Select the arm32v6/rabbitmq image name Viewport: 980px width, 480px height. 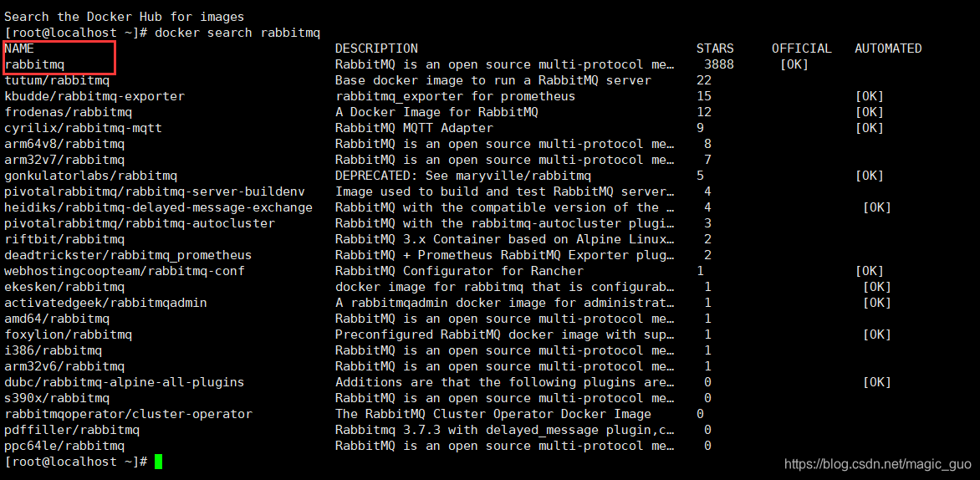[x=64, y=366]
